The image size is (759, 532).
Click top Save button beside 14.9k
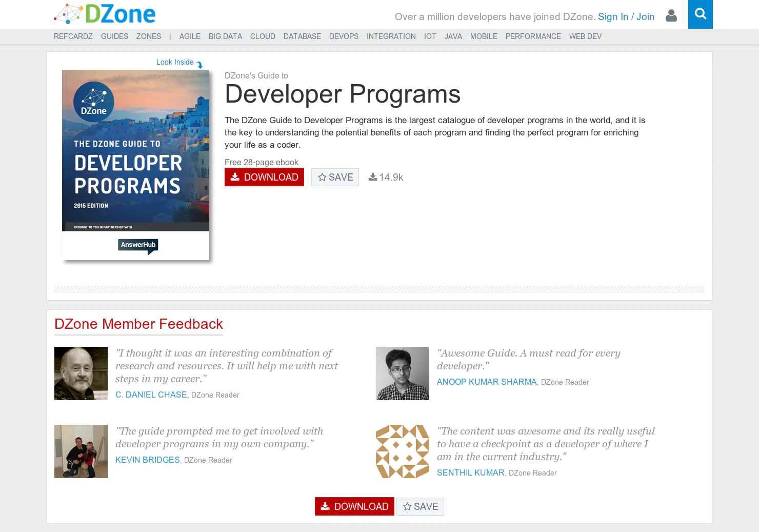335,177
